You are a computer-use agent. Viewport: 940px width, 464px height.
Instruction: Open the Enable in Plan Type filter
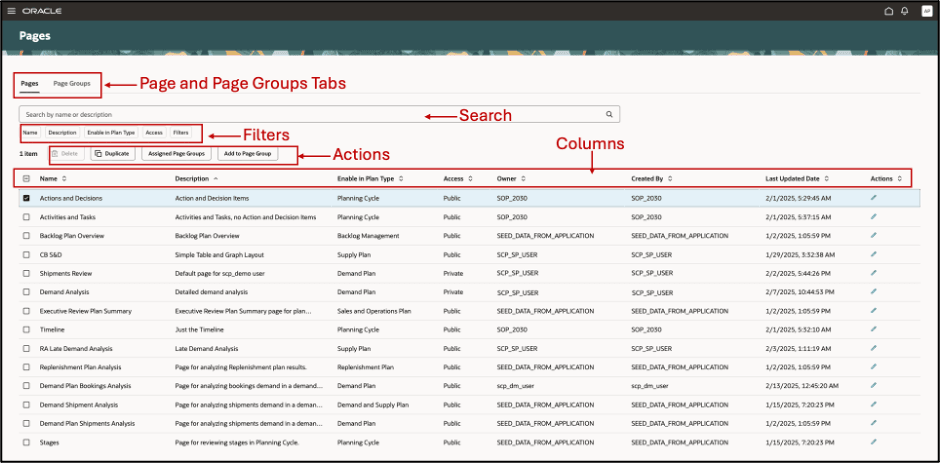click(110, 132)
